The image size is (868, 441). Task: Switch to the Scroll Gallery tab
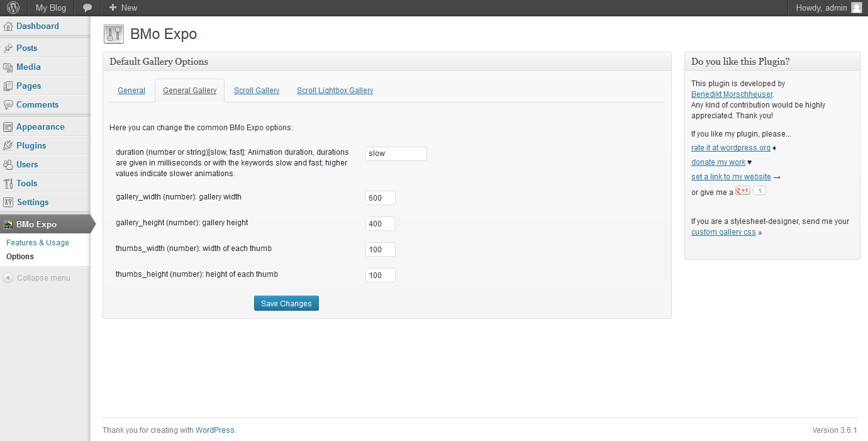[257, 91]
